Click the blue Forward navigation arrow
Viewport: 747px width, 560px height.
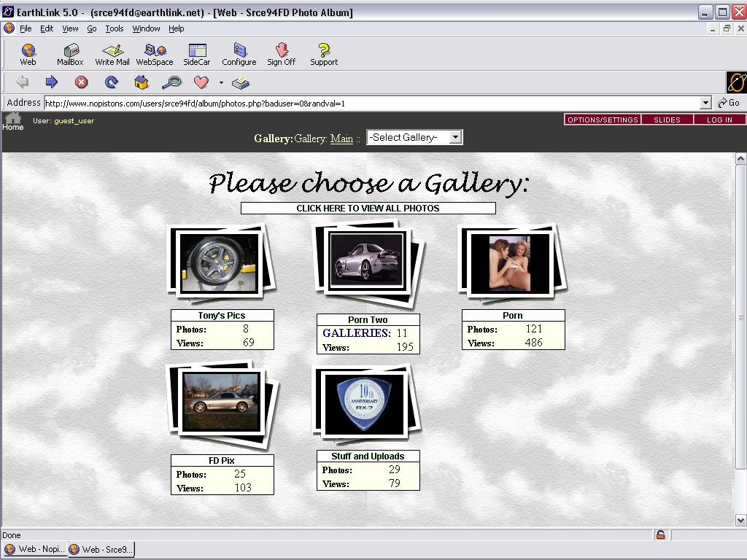click(52, 82)
